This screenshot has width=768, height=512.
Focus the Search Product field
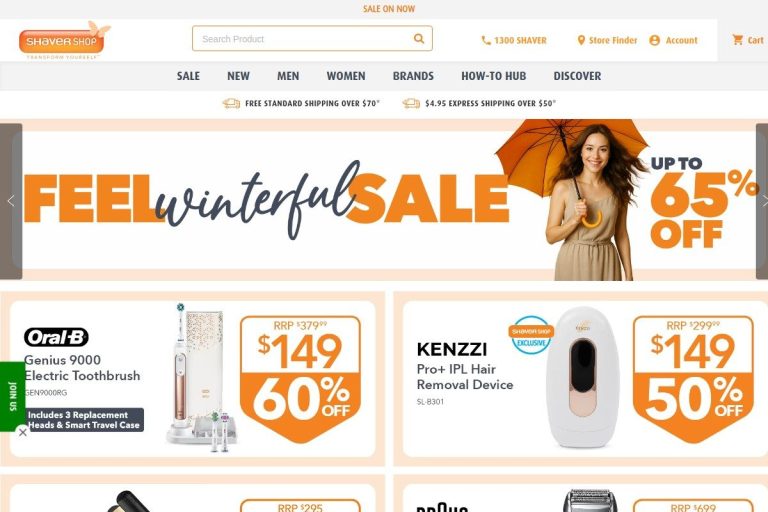(x=312, y=38)
